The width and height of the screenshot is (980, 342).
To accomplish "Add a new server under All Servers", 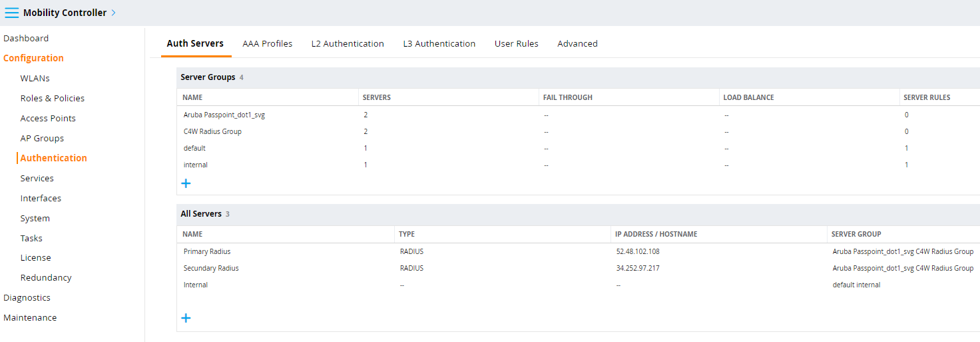I will [186, 318].
